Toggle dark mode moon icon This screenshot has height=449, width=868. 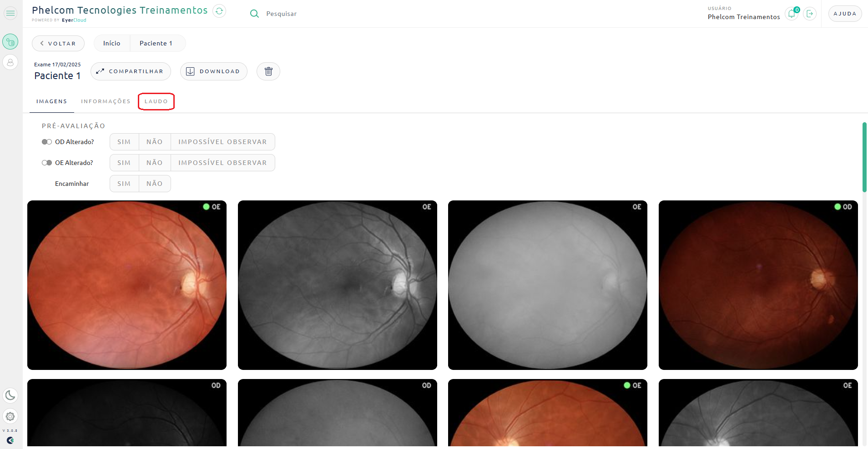point(10,395)
